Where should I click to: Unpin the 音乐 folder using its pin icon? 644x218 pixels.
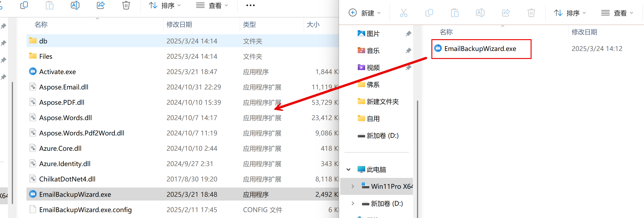(408, 51)
